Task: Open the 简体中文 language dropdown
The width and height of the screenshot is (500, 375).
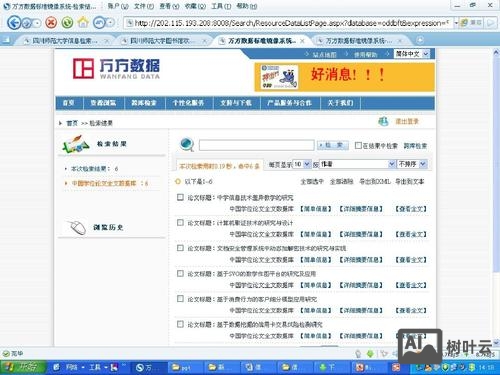Action: click(x=412, y=54)
